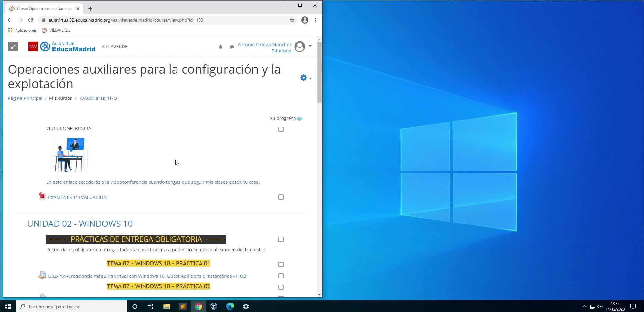
Task: Show hidden system tray icons
Action: [x=584, y=307]
